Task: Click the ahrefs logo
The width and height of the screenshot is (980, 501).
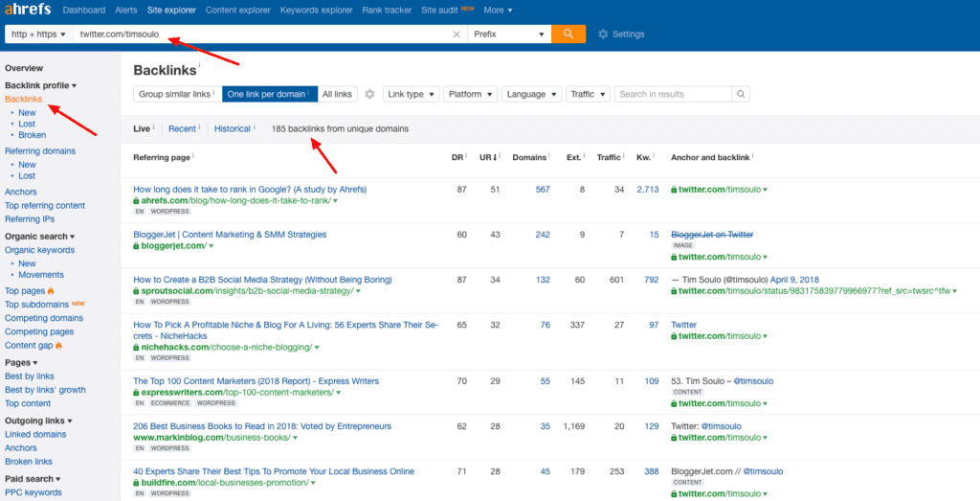Action: click(x=28, y=10)
